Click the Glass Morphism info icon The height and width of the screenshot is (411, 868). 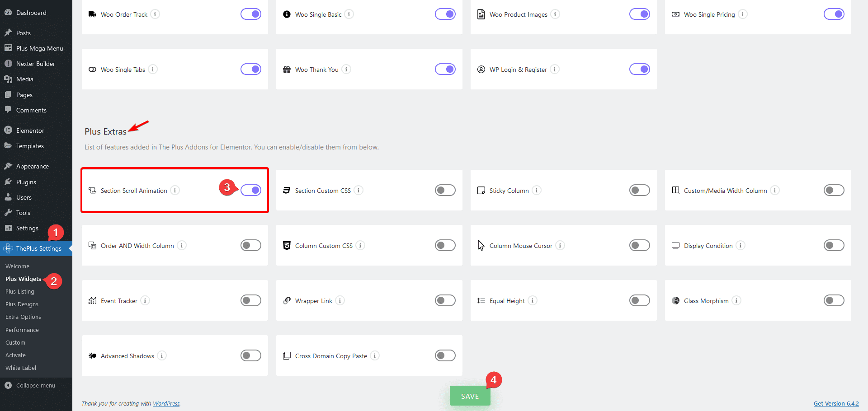736,301
